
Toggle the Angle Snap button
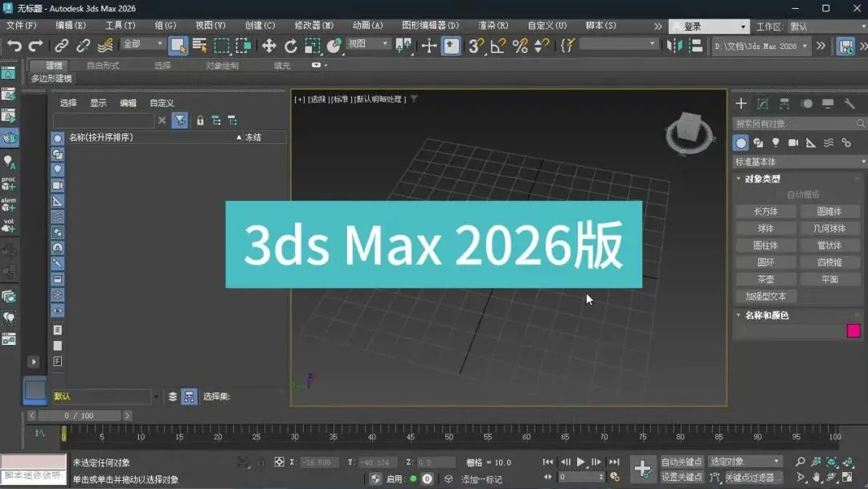(x=497, y=46)
